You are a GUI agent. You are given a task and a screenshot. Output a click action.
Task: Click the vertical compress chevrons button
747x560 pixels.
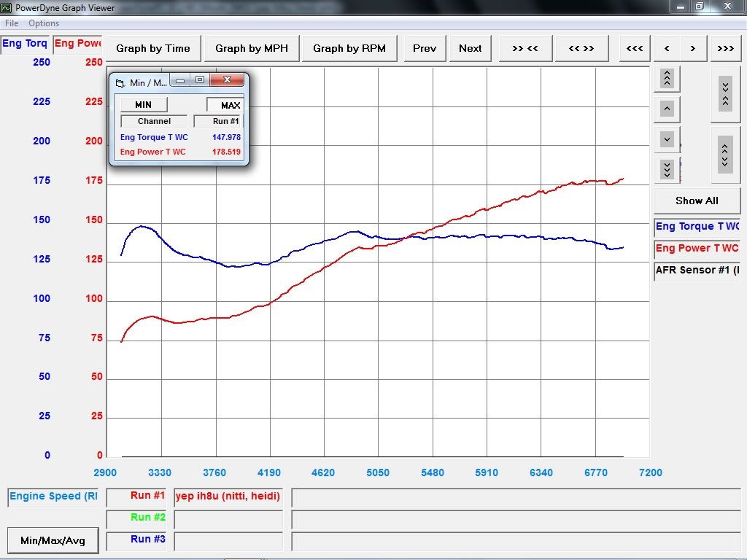point(724,94)
